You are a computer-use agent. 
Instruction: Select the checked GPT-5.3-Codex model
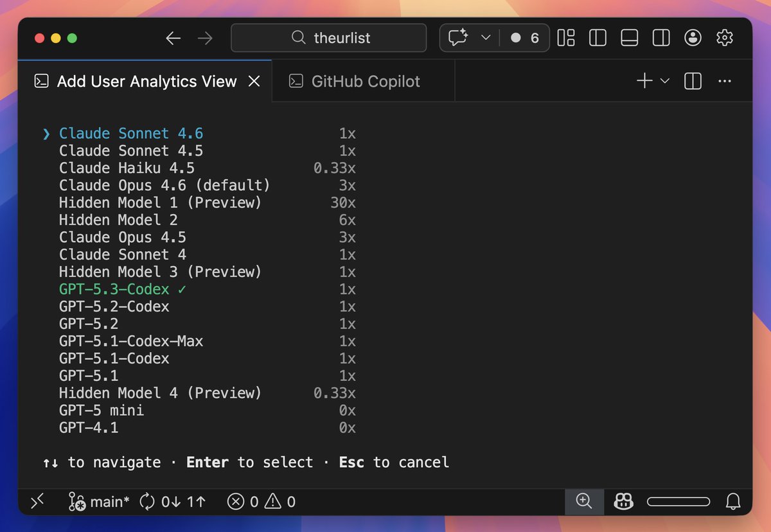click(123, 289)
